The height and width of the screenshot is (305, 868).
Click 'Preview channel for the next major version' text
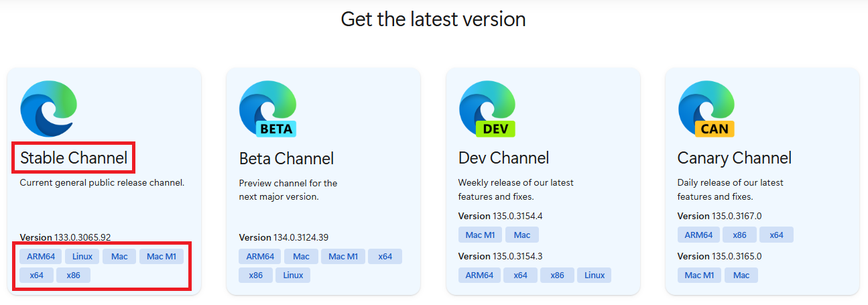pos(288,190)
